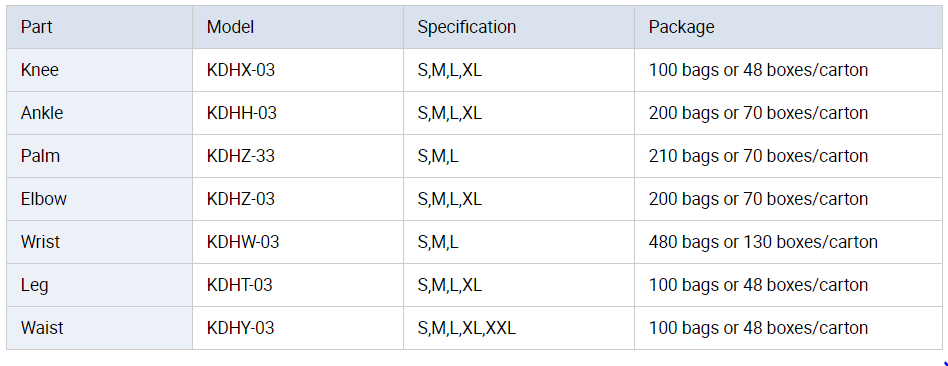
Task: Click model KDHW-03 cell
Action: click(x=297, y=242)
